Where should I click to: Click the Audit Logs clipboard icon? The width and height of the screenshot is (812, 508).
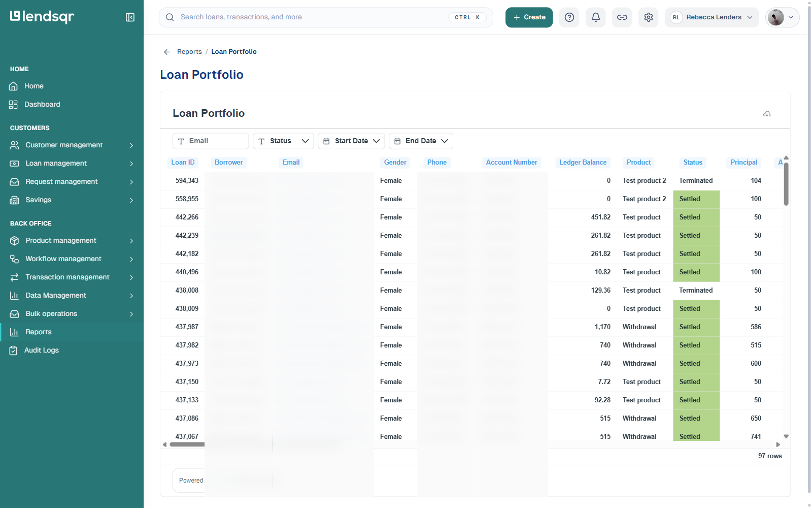point(14,351)
